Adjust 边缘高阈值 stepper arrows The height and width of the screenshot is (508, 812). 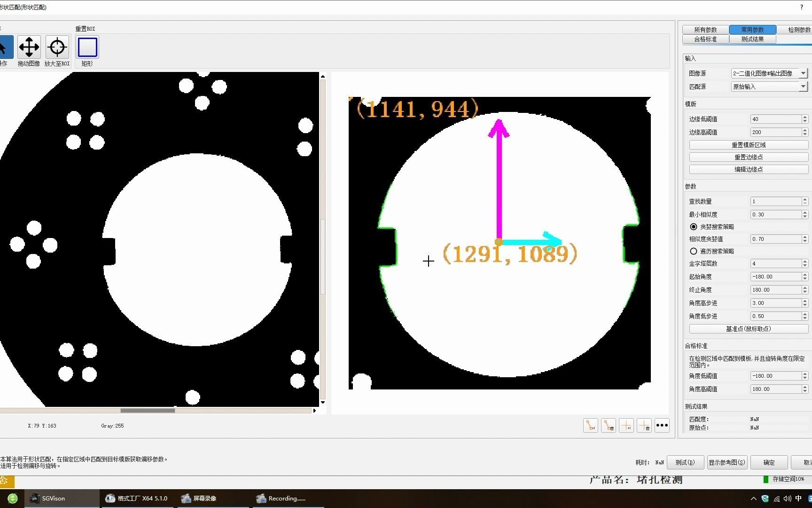point(805,132)
